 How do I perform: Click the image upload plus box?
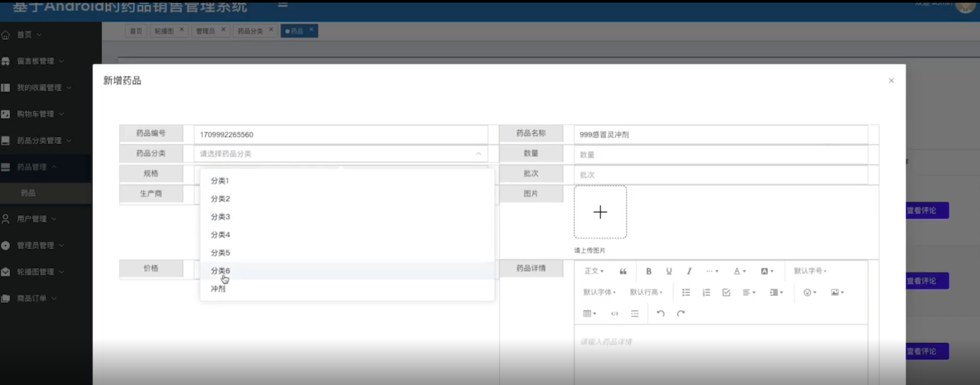click(x=600, y=212)
